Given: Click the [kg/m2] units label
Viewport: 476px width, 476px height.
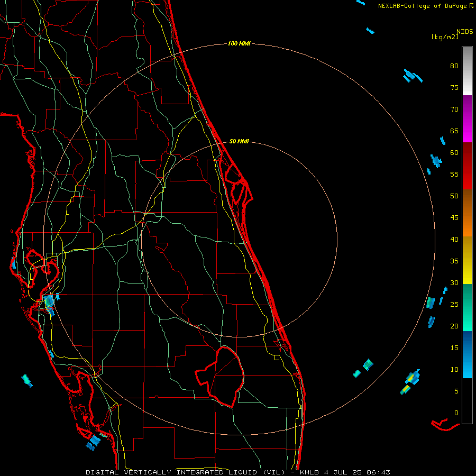Looking at the screenshot, I should pyautogui.click(x=445, y=36).
